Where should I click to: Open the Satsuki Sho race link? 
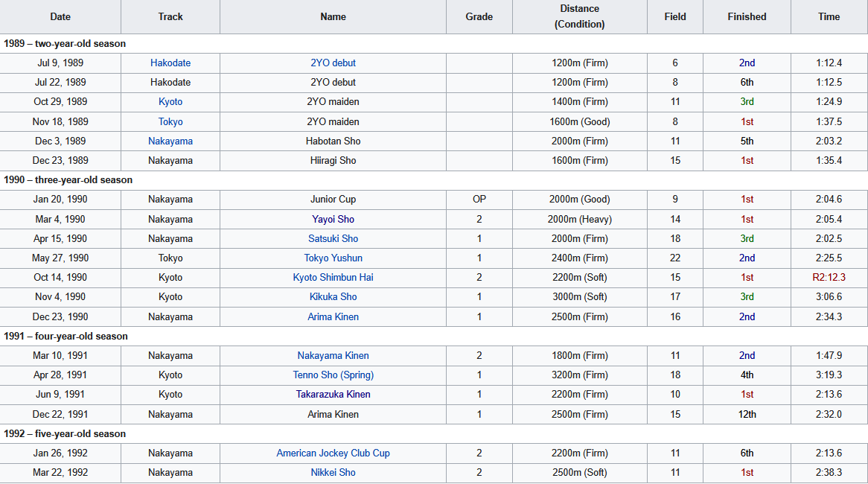[x=333, y=239]
